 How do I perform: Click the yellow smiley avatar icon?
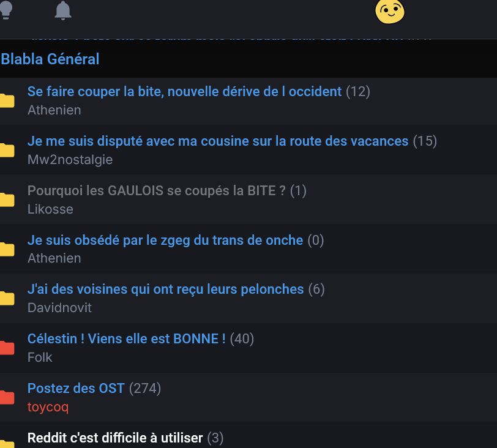[x=390, y=10]
